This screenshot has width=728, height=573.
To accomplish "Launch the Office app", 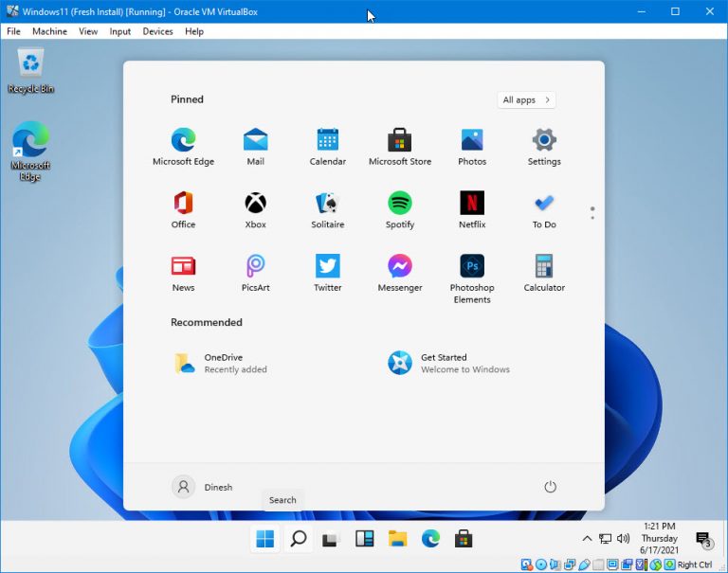I will pos(183,209).
